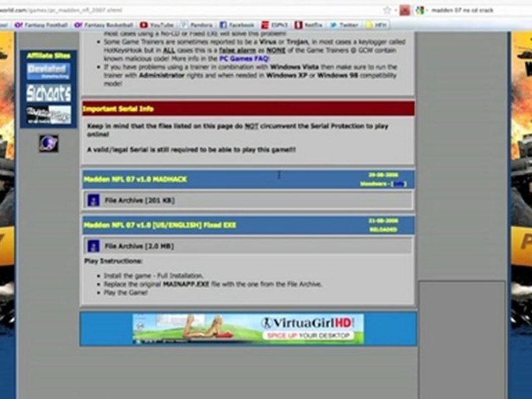This screenshot has height=399, width=532.
Task: Open the Fantasy Football bookmark
Action: [x=42, y=25]
